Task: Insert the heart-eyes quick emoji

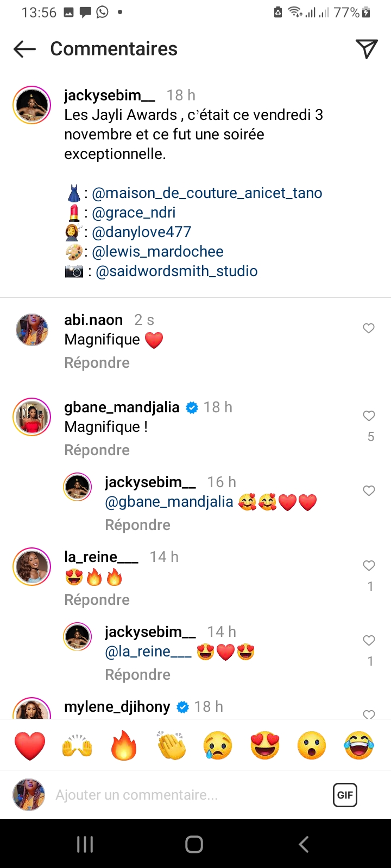Action: tap(265, 745)
